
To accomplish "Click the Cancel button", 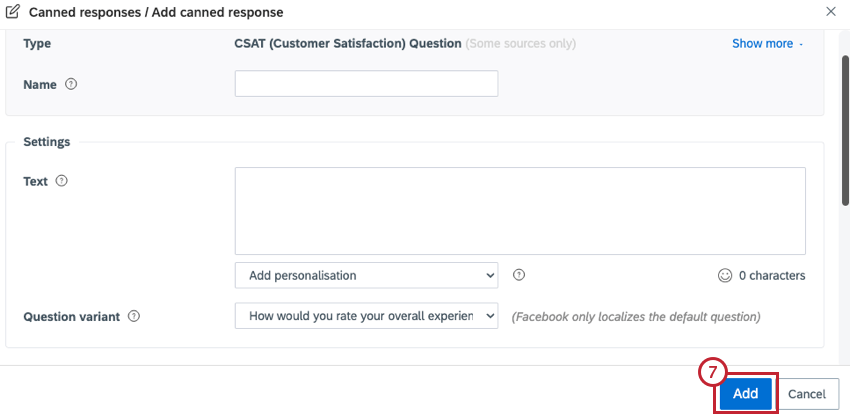I will pos(807,394).
